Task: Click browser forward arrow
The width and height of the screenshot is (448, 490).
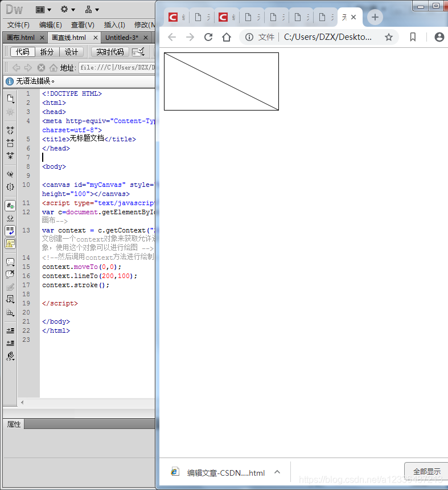Action: click(190, 37)
